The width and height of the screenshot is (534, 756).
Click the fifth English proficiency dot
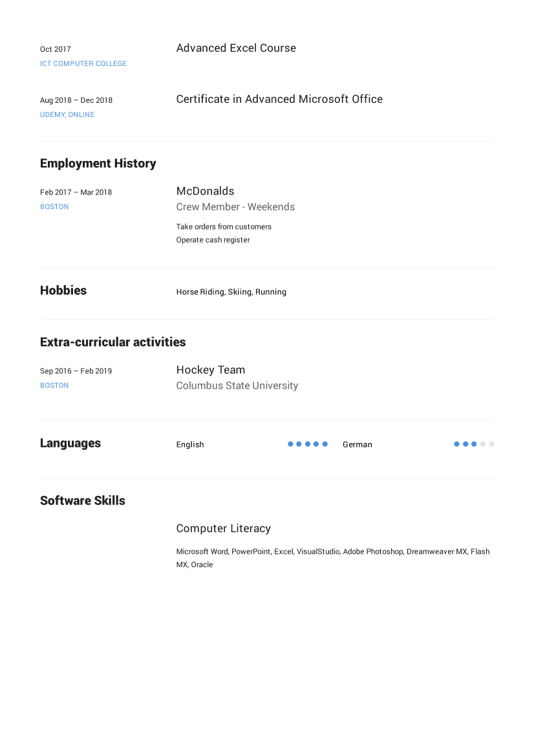pyautogui.click(x=325, y=444)
